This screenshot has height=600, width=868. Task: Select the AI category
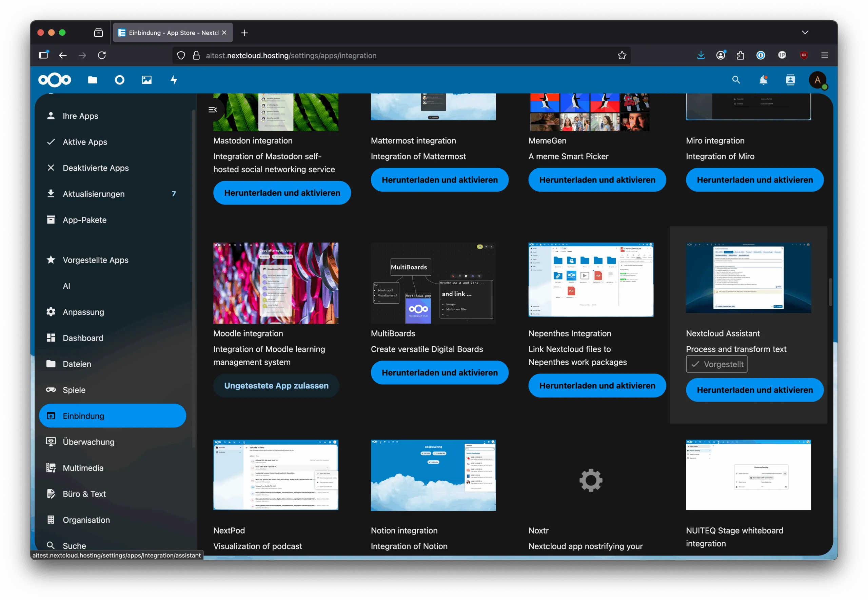tap(112, 286)
